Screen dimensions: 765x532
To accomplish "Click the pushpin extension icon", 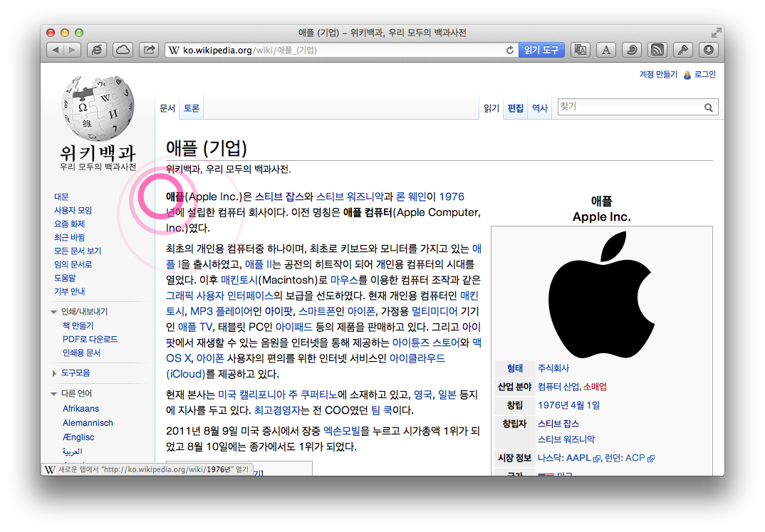I will coord(683,50).
